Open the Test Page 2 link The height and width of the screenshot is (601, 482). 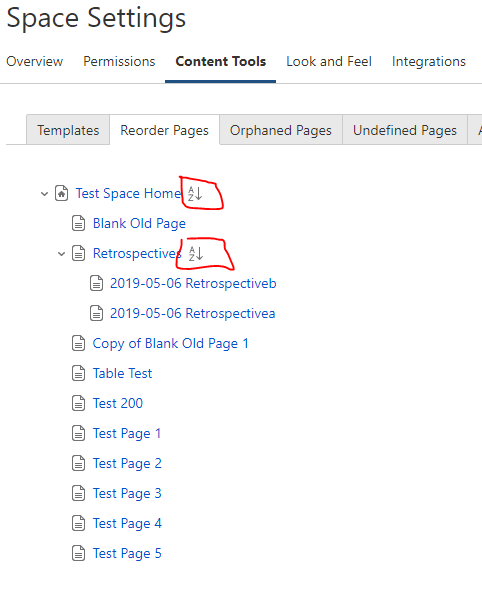[127, 463]
